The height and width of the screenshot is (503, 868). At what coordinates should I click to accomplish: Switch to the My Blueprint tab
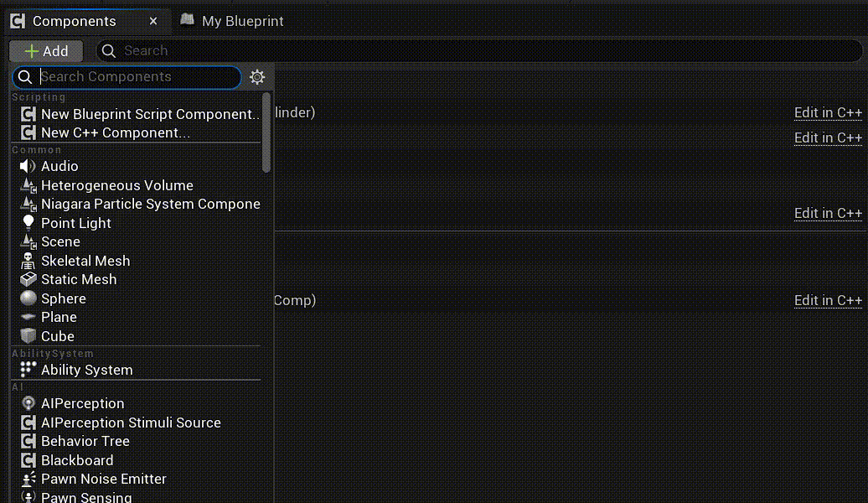coord(232,21)
